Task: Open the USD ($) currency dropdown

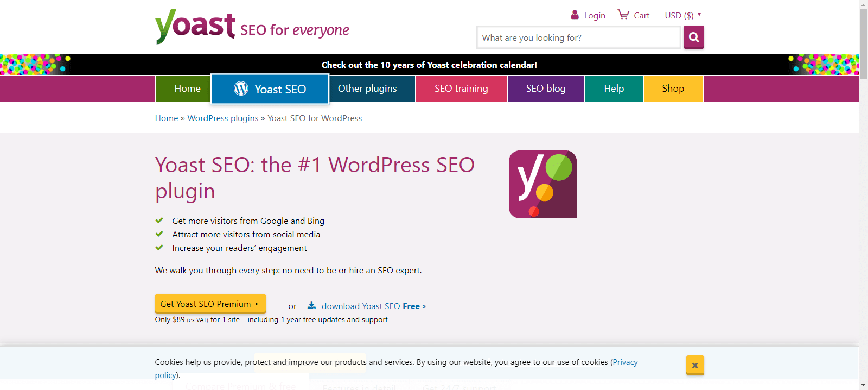Action: [x=683, y=15]
